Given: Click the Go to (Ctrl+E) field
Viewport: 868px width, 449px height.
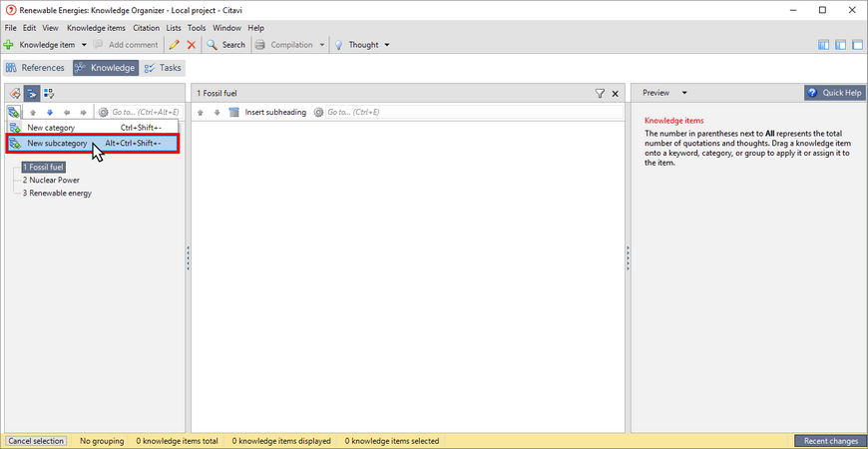Looking at the screenshot, I should tap(474, 113).
